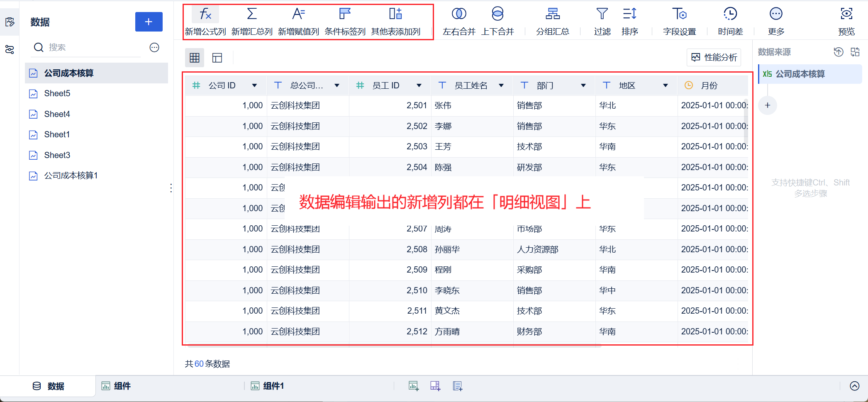This screenshot has width=868, height=402.
Task: Select 公司成本核算1 in the data list
Action: point(96,175)
